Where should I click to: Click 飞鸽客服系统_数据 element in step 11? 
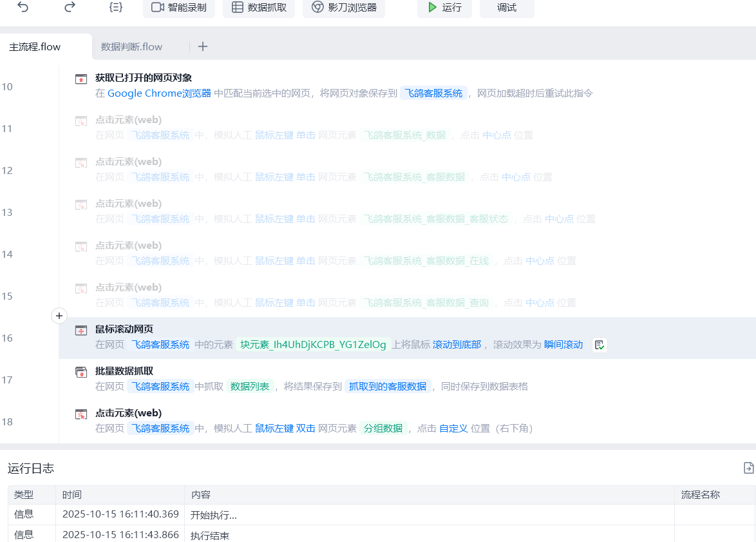click(x=404, y=135)
